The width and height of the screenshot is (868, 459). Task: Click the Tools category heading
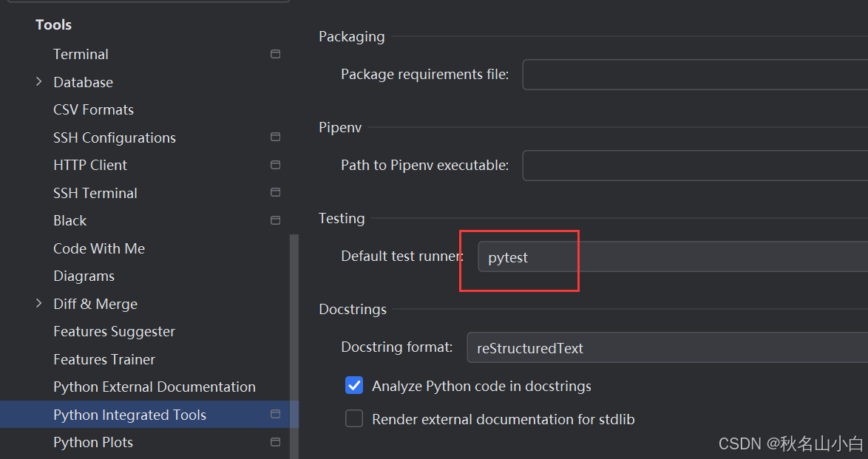(x=54, y=24)
